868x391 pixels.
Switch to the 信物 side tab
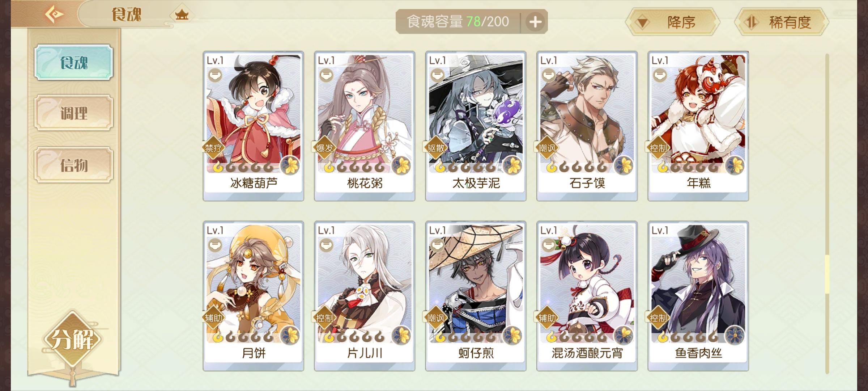coord(74,165)
